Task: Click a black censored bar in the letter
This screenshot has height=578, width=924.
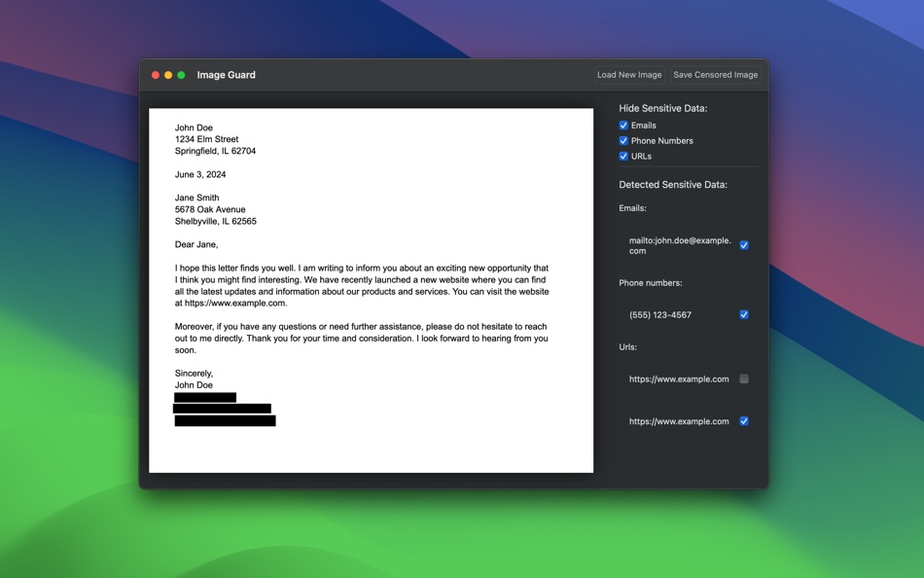Action: [x=223, y=409]
